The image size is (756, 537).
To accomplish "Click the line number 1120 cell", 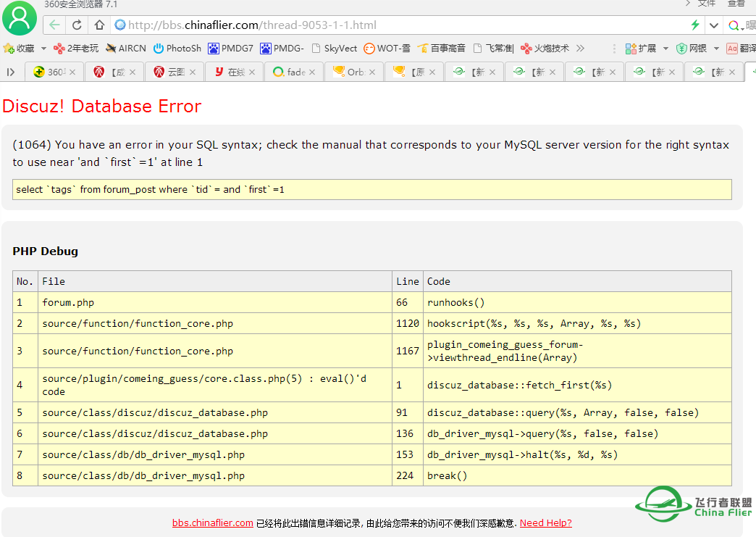I will [408, 324].
